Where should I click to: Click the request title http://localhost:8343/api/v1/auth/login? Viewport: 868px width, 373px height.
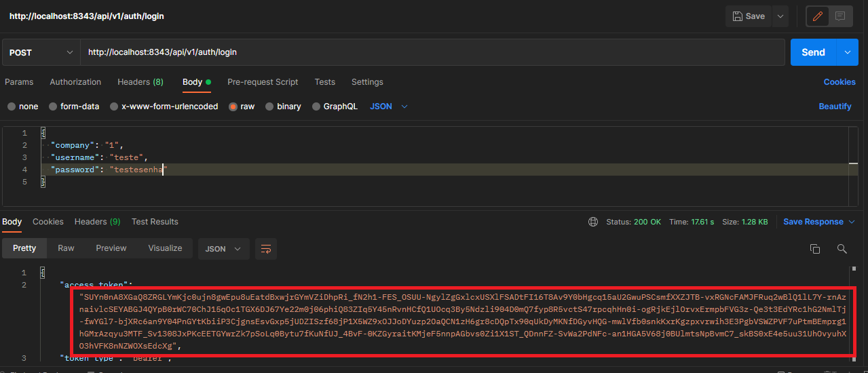tap(87, 16)
